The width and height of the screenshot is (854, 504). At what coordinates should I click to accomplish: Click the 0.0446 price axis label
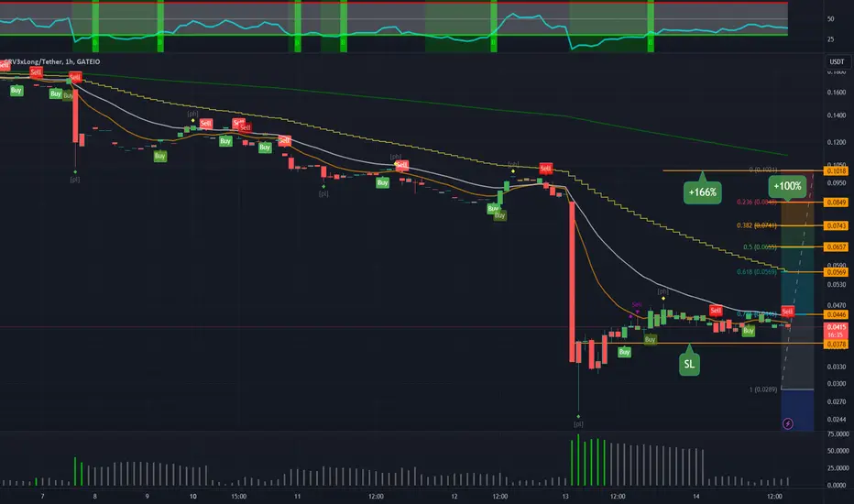pos(836,314)
